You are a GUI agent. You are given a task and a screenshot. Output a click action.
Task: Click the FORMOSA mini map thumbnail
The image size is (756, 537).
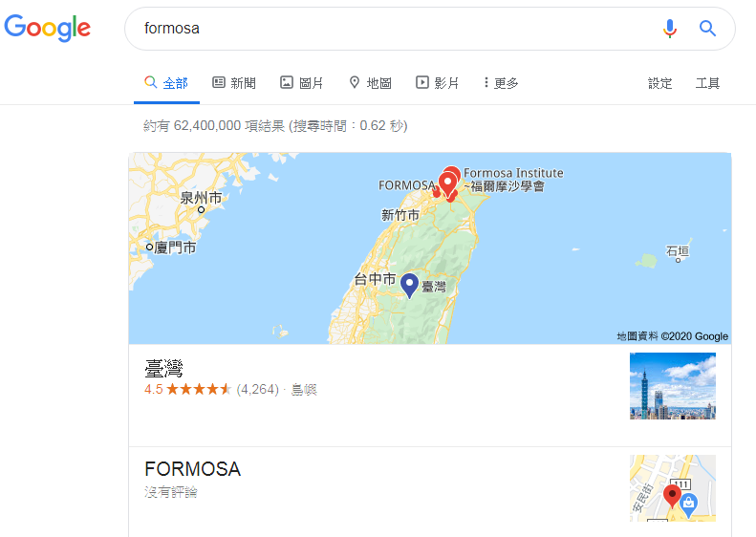click(x=673, y=488)
